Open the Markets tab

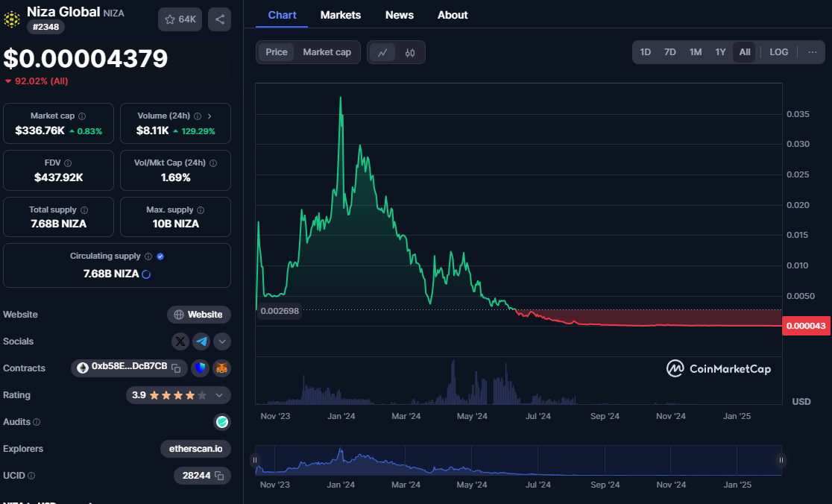pyautogui.click(x=341, y=15)
